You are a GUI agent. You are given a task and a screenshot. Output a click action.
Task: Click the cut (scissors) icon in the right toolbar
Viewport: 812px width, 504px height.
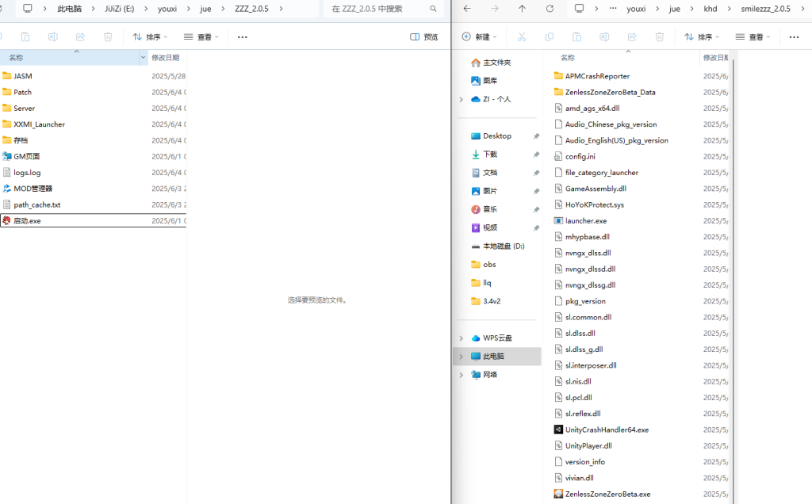521,37
